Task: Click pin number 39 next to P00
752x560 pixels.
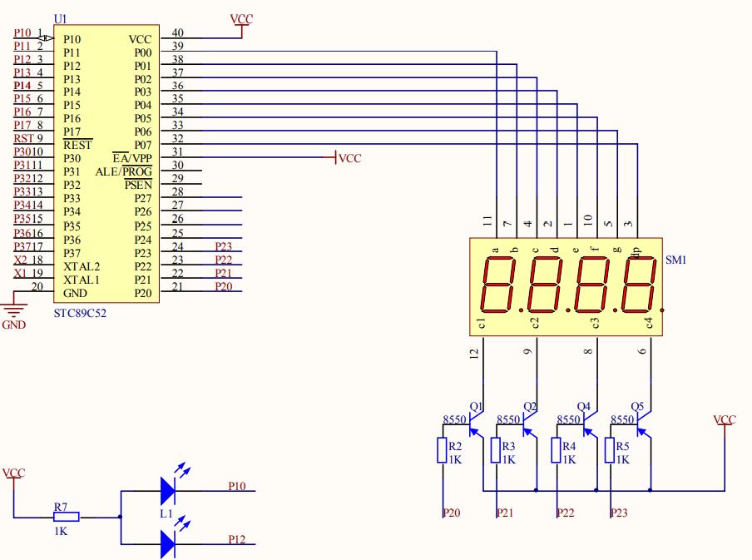Action: tap(177, 46)
